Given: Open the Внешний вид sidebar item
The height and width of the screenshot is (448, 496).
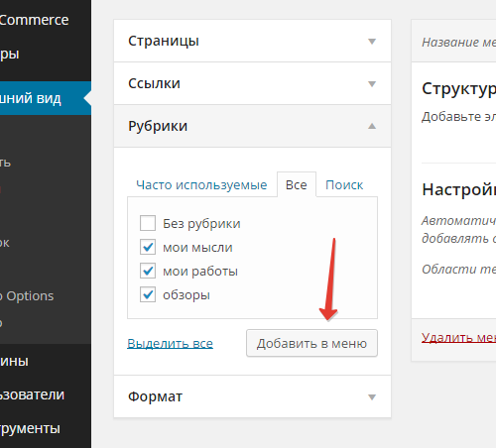Looking at the screenshot, I should [46, 98].
